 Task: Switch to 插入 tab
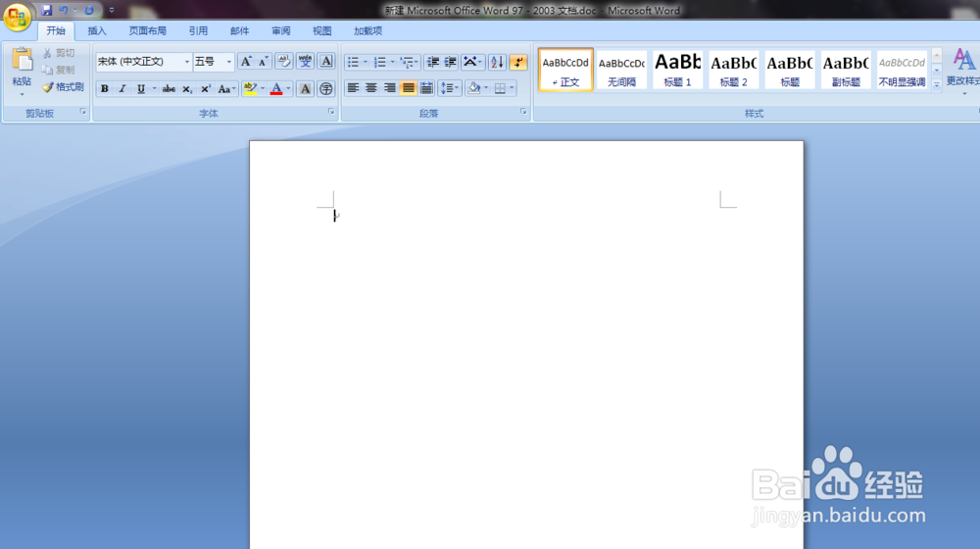pyautogui.click(x=97, y=30)
